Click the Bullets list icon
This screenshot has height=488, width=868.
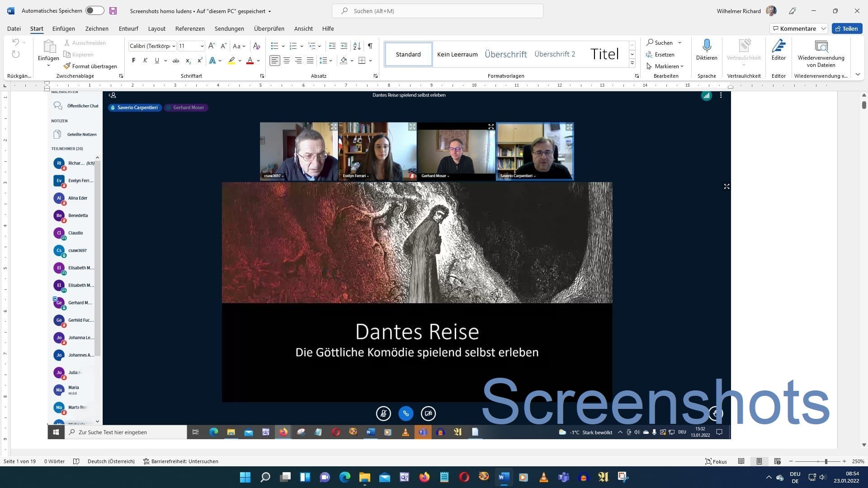[x=274, y=46]
